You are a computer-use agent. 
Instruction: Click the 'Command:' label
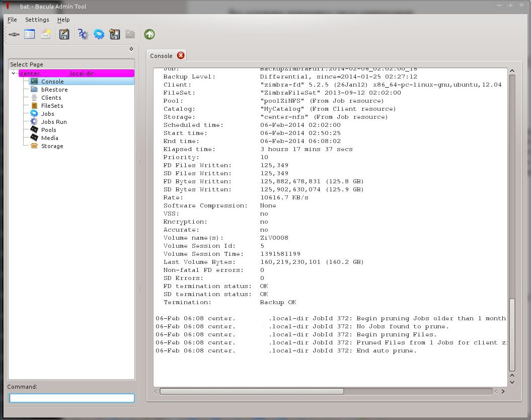click(x=22, y=386)
